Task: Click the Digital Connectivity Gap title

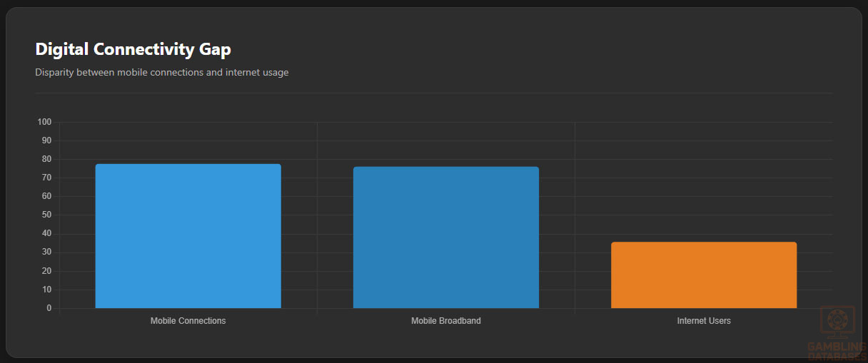Action: (133, 49)
